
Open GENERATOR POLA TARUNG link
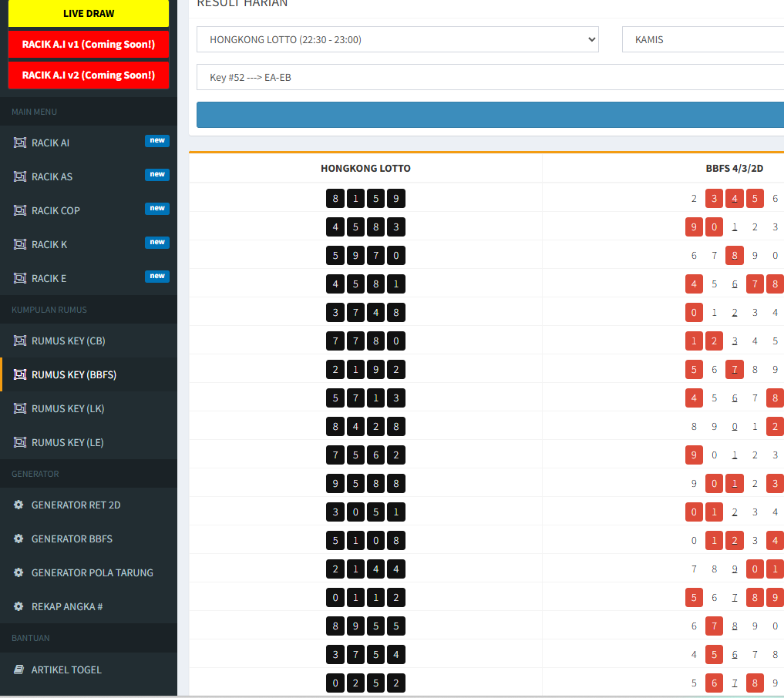pos(89,572)
